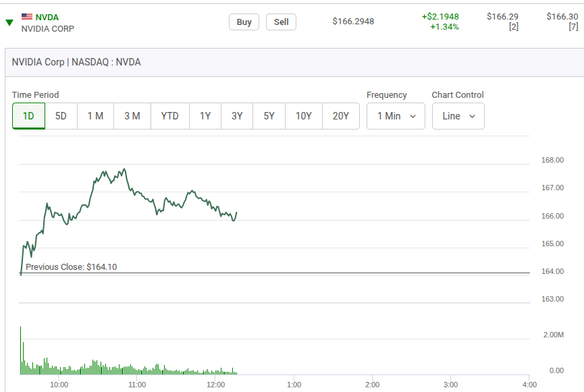
Task: Switch chart to 1 M period
Action: (x=95, y=116)
